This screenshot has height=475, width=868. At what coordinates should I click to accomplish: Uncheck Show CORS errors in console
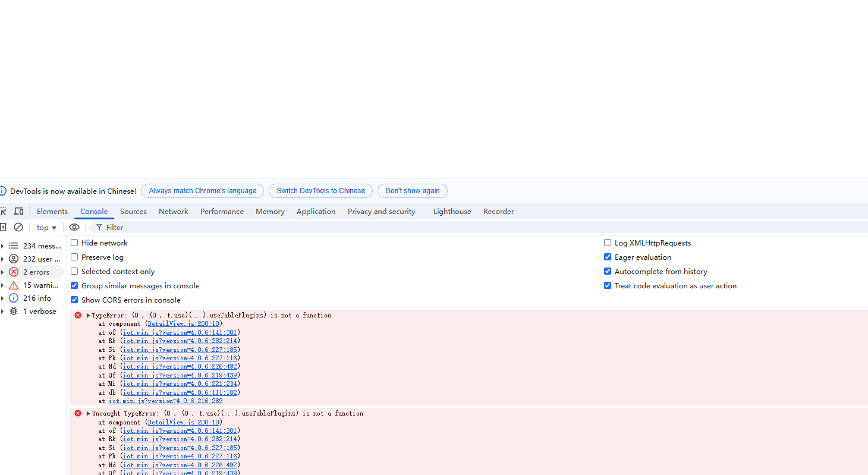click(x=74, y=300)
